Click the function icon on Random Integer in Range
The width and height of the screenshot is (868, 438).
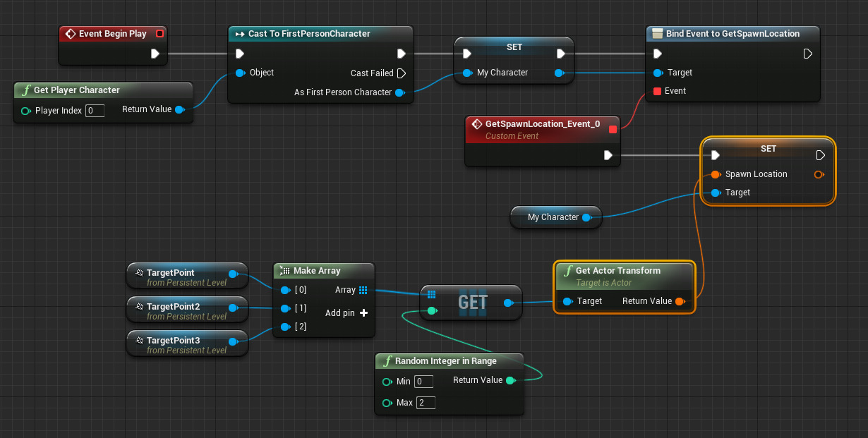pos(387,361)
